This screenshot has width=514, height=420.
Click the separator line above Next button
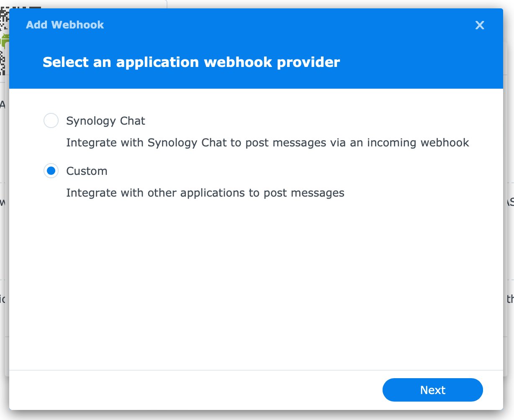pyautogui.click(x=256, y=370)
